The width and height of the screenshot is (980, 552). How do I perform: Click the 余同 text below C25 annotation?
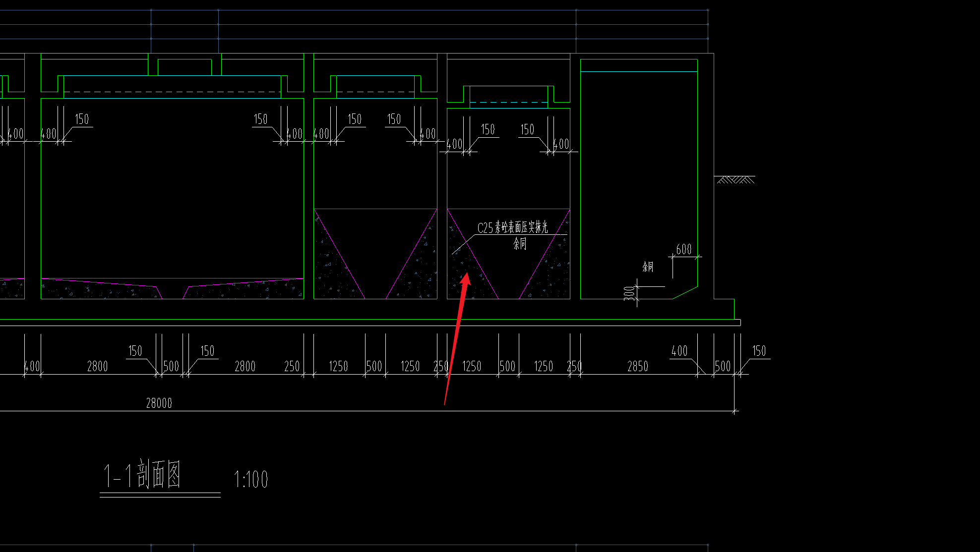tap(519, 244)
